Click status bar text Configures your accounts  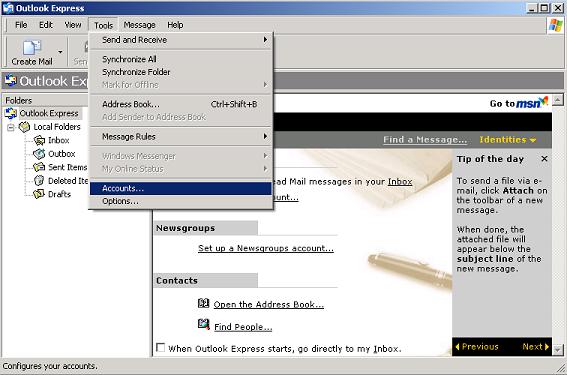(50, 366)
